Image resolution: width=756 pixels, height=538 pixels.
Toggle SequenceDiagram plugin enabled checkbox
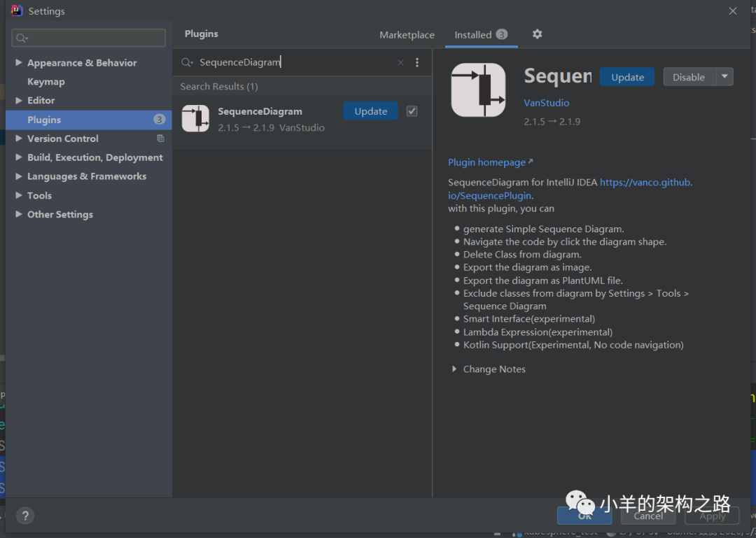412,111
